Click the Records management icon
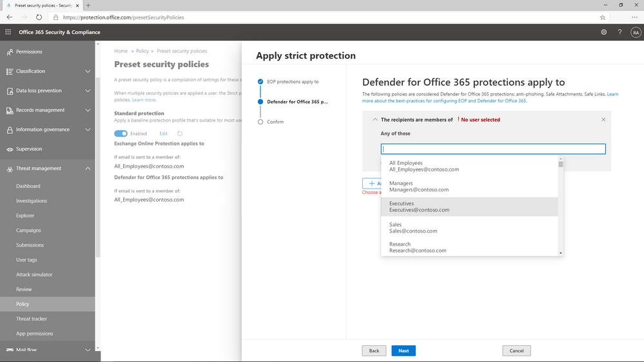 (10, 110)
